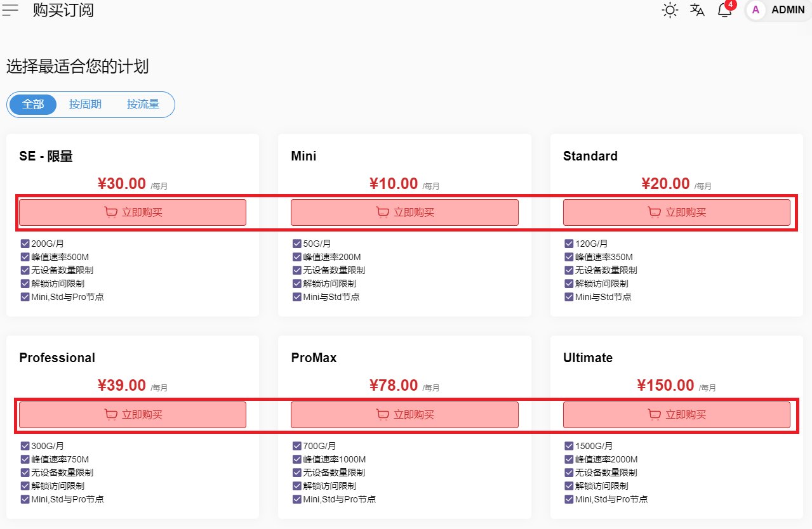Viewport: 812px width, 529px height.
Task: Buy the ProMax plan now
Action: coord(404,415)
